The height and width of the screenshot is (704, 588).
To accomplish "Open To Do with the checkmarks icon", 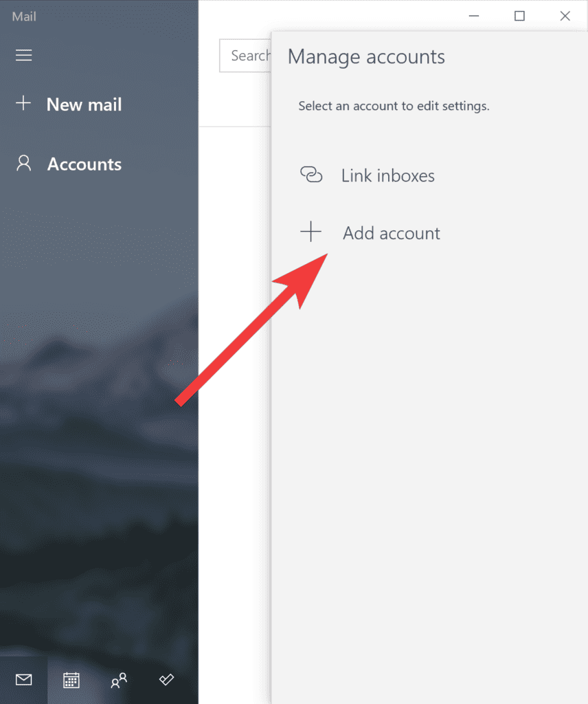I will [x=166, y=679].
